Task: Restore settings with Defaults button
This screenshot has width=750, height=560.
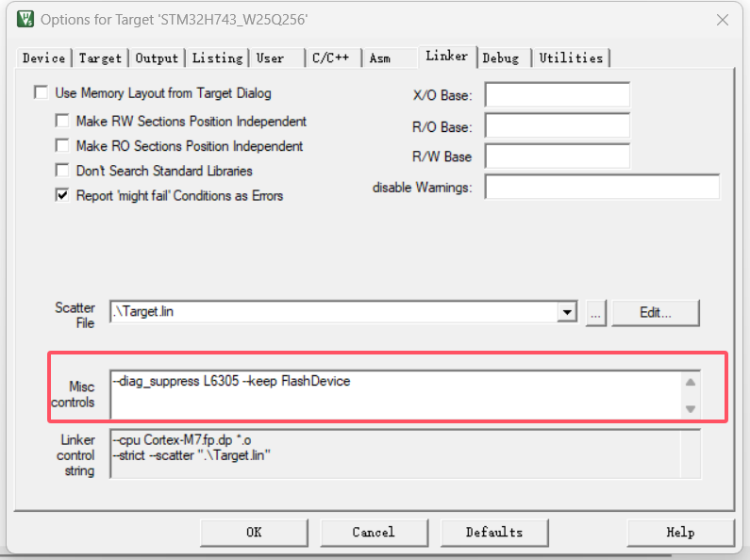Action: (494, 533)
